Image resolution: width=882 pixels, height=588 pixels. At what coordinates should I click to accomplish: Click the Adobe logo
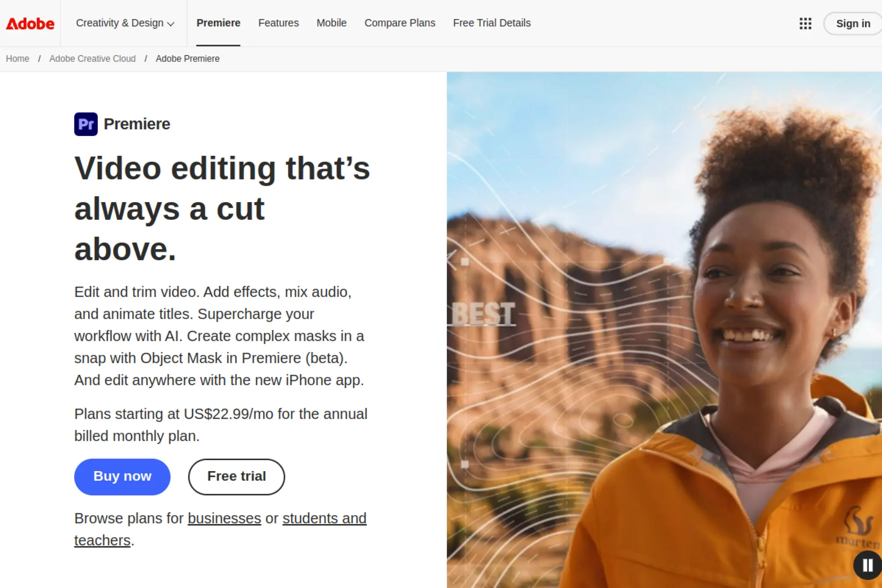click(x=30, y=23)
